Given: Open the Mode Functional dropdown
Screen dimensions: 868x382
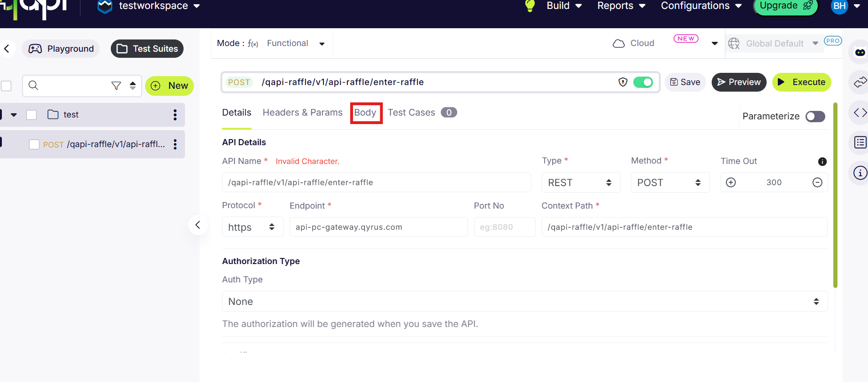Looking at the screenshot, I should click(x=296, y=43).
